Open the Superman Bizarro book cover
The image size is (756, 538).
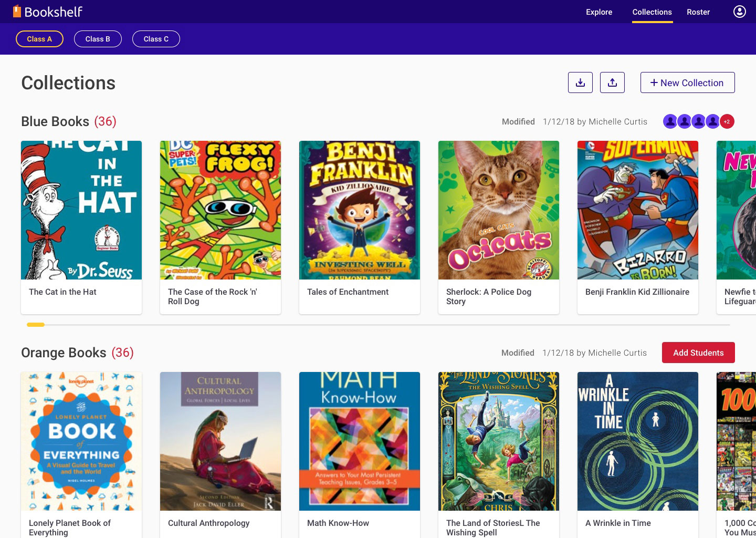coord(638,210)
